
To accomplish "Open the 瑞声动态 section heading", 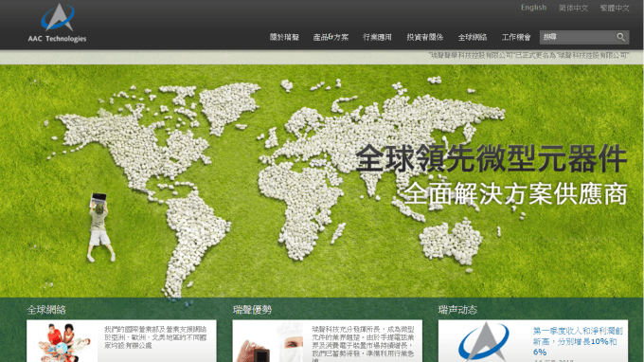I will pyautogui.click(x=457, y=310).
